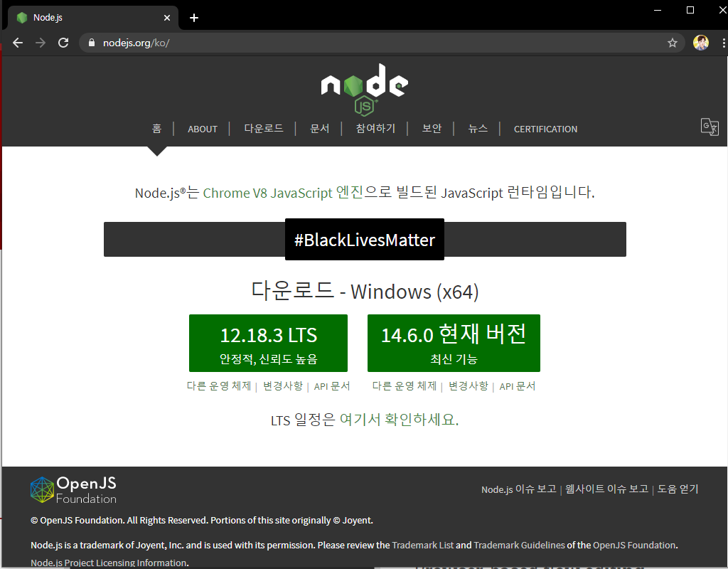Open 다운로드 navigation item
The width and height of the screenshot is (728, 569).
tap(264, 129)
